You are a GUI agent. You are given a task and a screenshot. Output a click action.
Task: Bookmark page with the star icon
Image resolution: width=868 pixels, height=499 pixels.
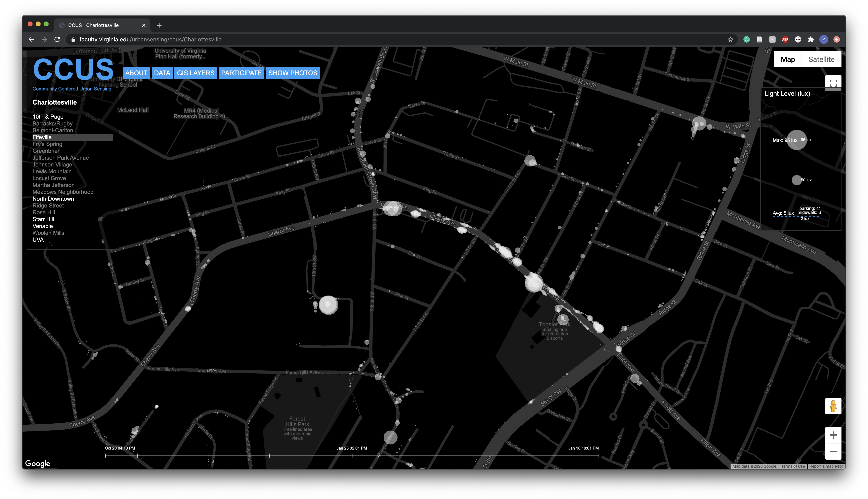(x=730, y=39)
